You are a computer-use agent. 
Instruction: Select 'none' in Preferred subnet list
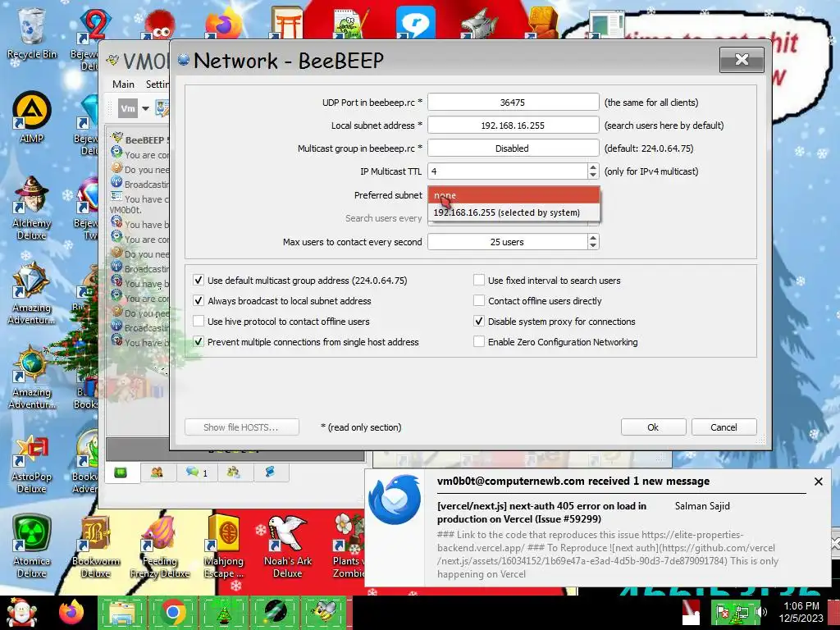514,195
